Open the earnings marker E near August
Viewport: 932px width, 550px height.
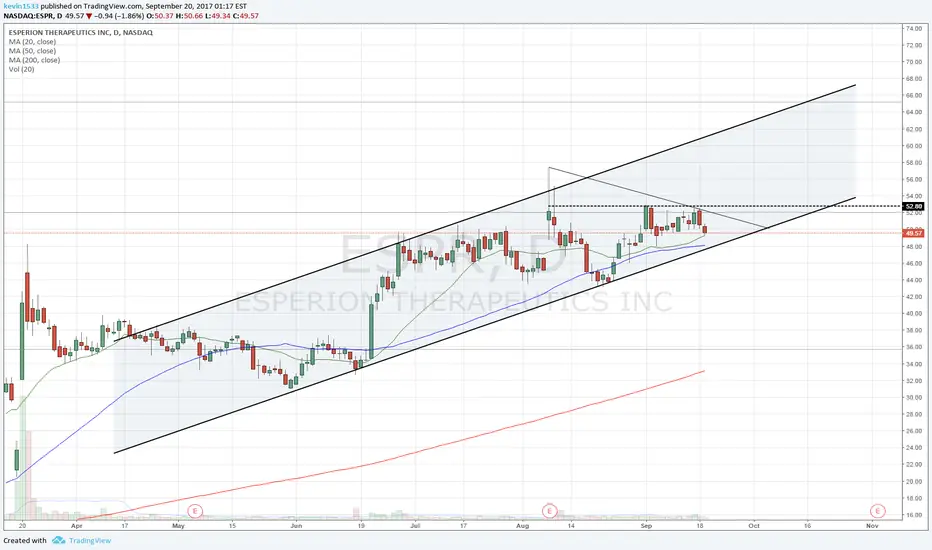(549, 511)
